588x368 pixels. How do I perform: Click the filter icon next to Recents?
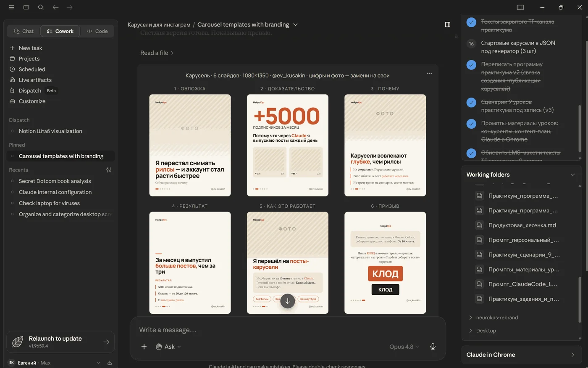click(109, 170)
